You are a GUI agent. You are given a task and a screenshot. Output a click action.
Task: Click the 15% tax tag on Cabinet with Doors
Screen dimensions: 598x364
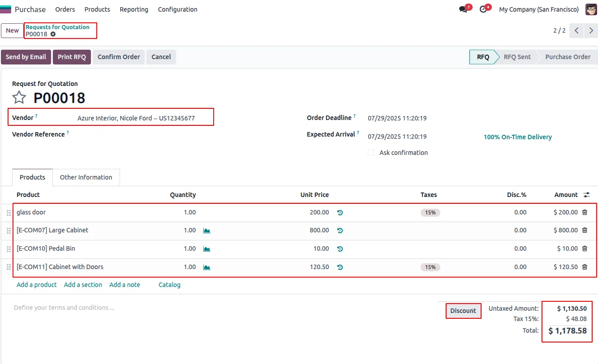(430, 267)
